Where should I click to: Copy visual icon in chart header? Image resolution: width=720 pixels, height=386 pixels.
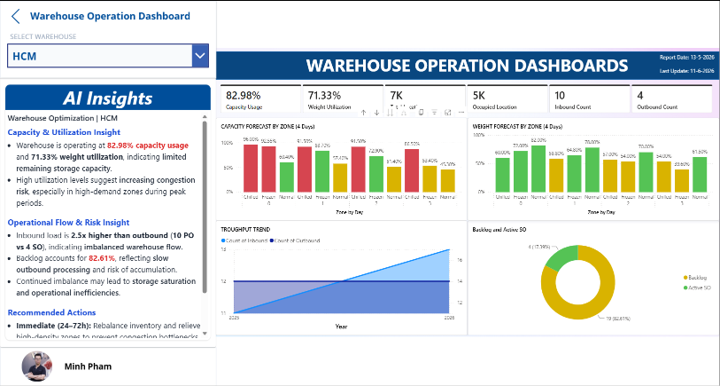[421, 112]
